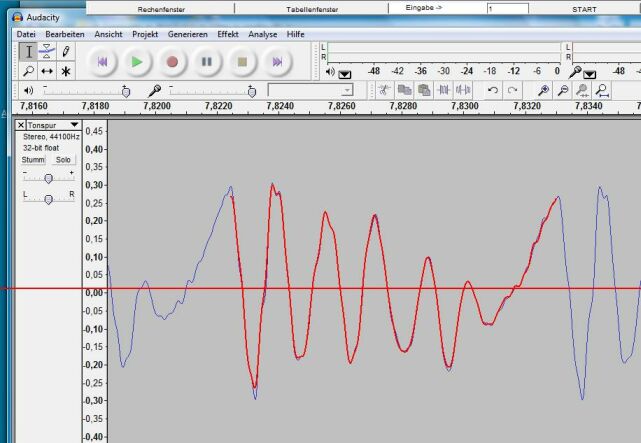Open input device combo box
Viewport: 641px width, 443px height.
pos(310,90)
